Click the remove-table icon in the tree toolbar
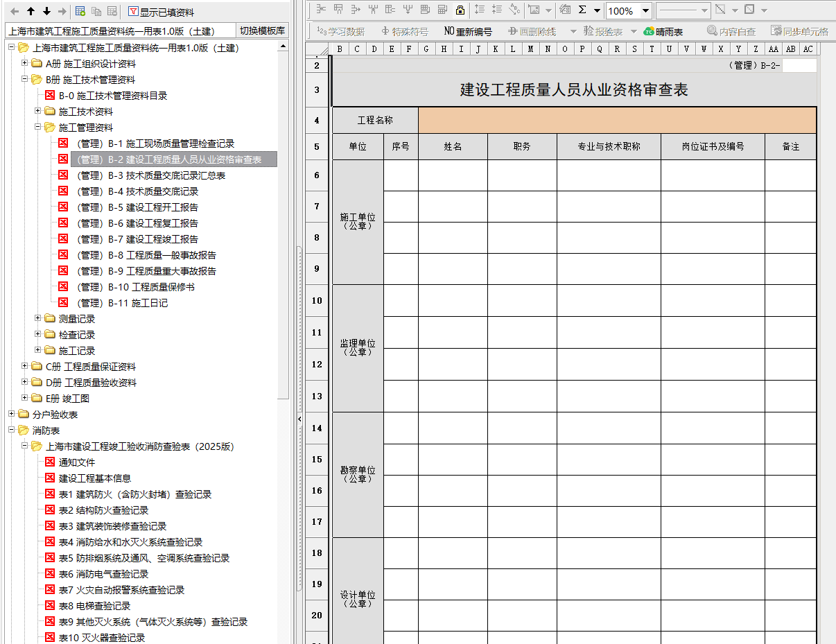The width and height of the screenshot is (836, 644). click(x=112, y=11)
